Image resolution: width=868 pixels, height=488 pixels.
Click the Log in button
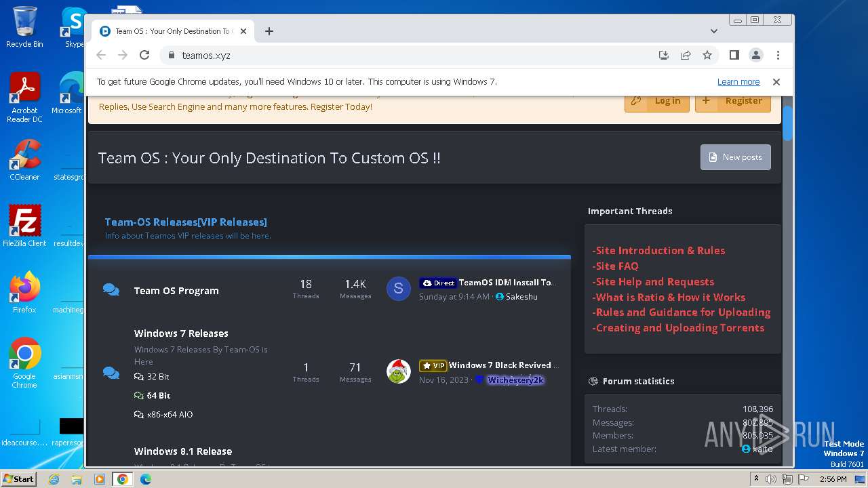[x=657, y=101]
